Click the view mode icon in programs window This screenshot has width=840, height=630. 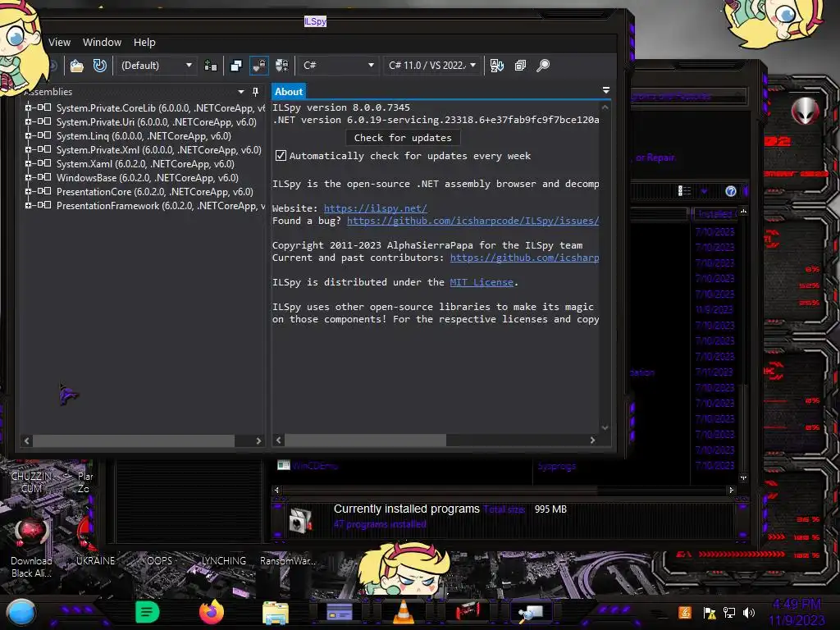tap(684, 190)
